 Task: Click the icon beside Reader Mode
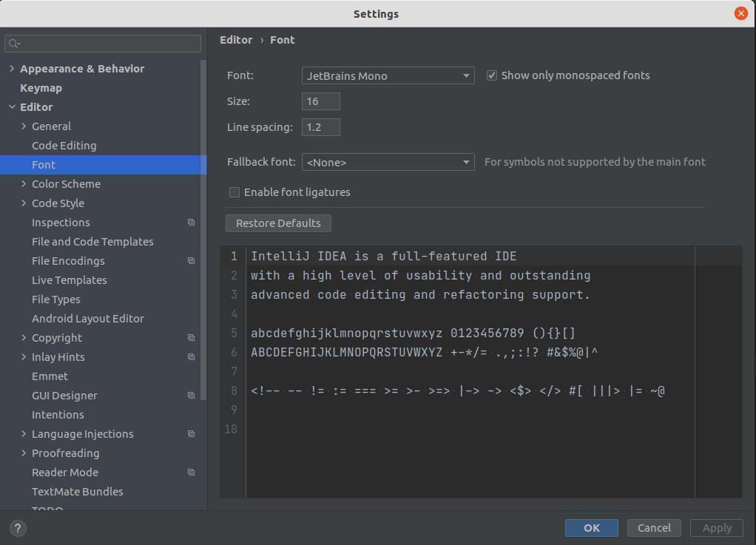click(x=191, y=473)
